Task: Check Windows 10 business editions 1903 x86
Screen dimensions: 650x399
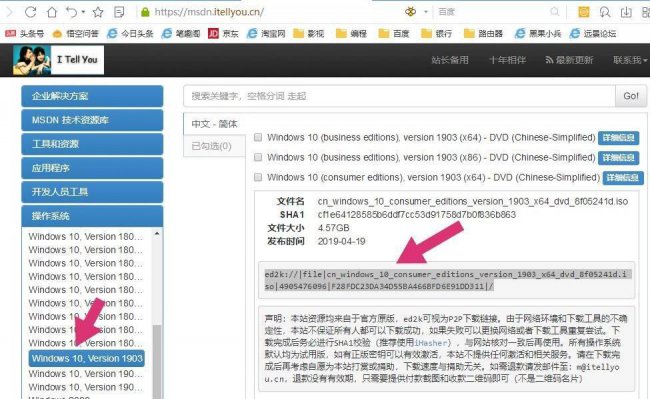Action: click(x=258, y=157)
